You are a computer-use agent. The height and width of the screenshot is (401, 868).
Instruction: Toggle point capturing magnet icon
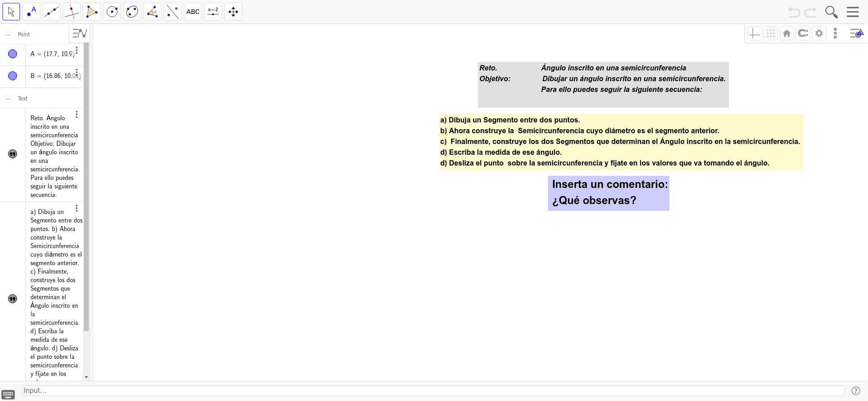803,33
